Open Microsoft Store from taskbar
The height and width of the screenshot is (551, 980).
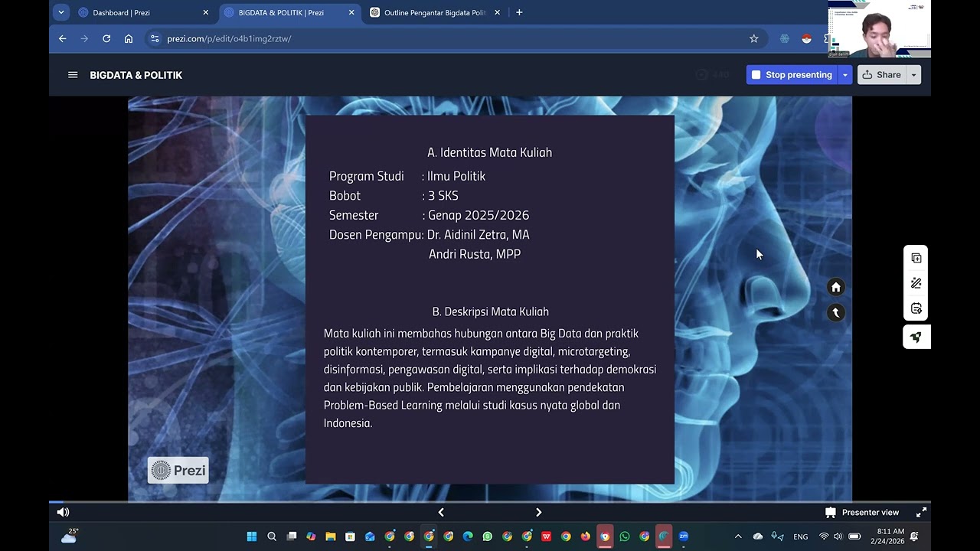[350, 536]
